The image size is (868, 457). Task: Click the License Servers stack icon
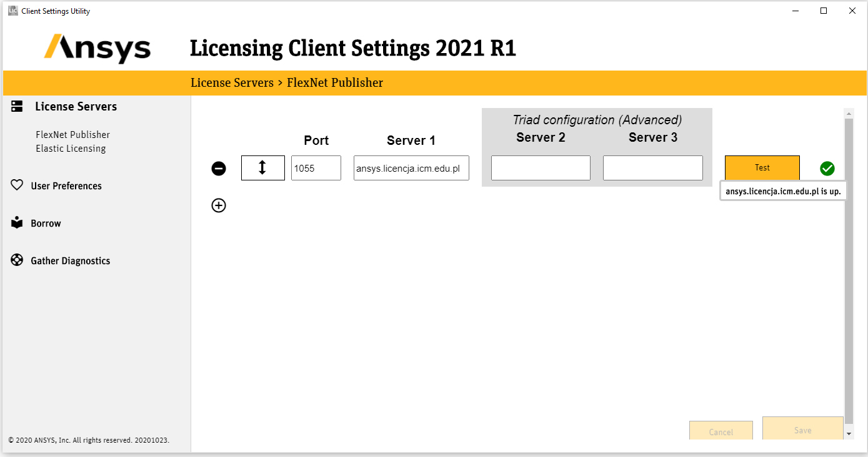click(17, 107)
